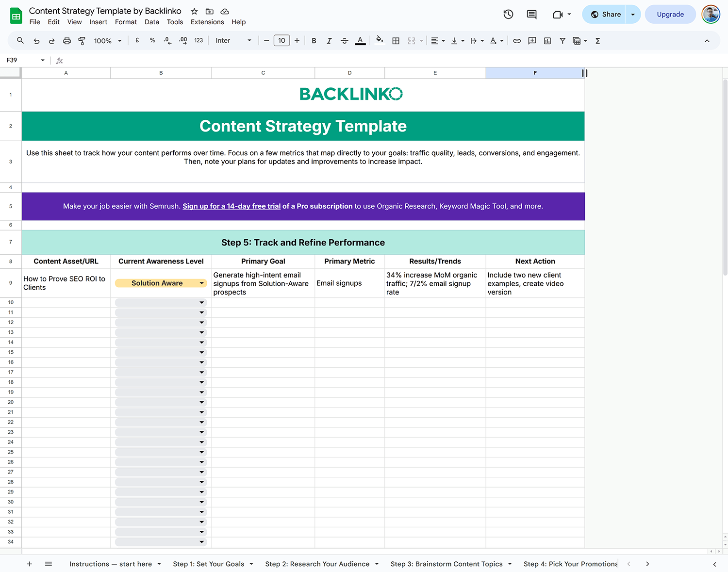This screenshot has width=728, height=572.
Task: Open the zoom 100% dropdown
Action: point(108,41)
